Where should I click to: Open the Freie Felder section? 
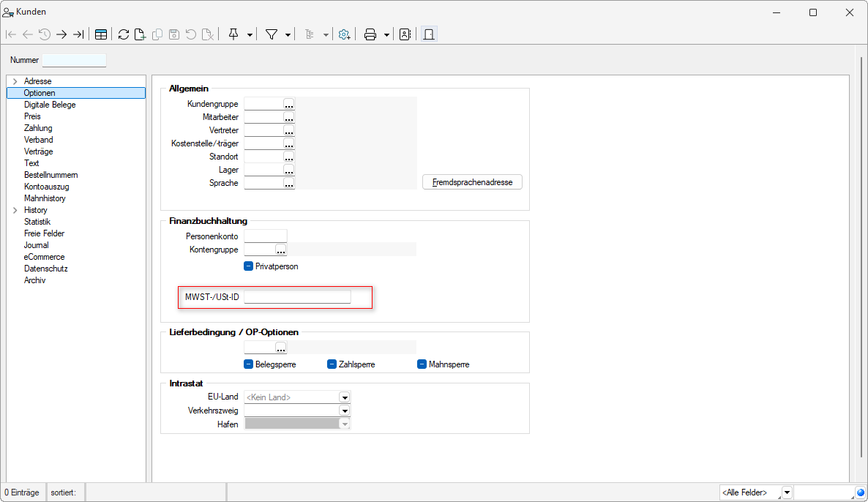44,233
